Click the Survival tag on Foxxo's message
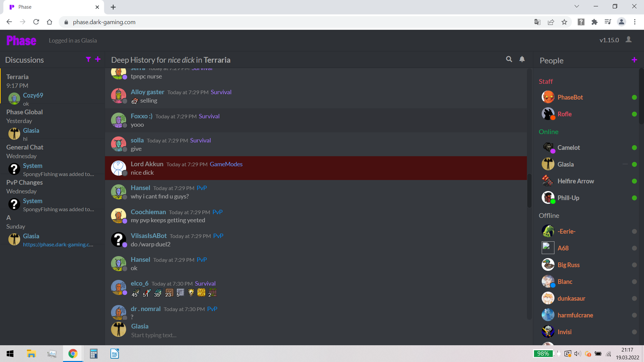This screenshot has height=362, width=644. 209,116
